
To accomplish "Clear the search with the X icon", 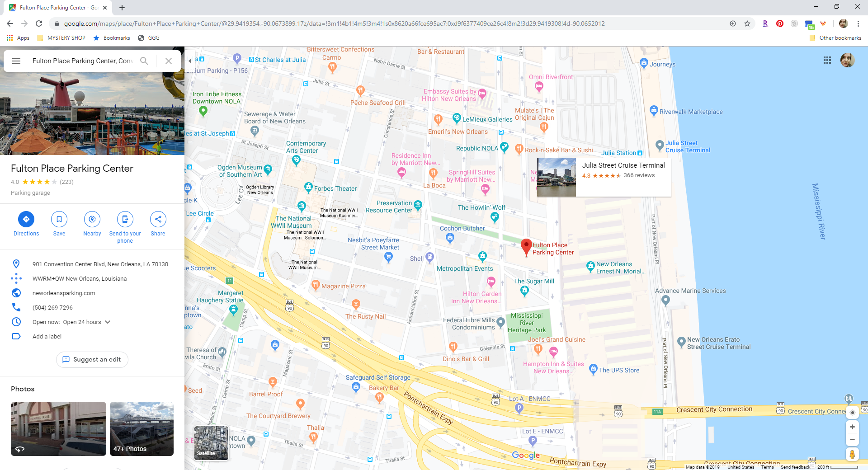I will click(x=169, y=61).
